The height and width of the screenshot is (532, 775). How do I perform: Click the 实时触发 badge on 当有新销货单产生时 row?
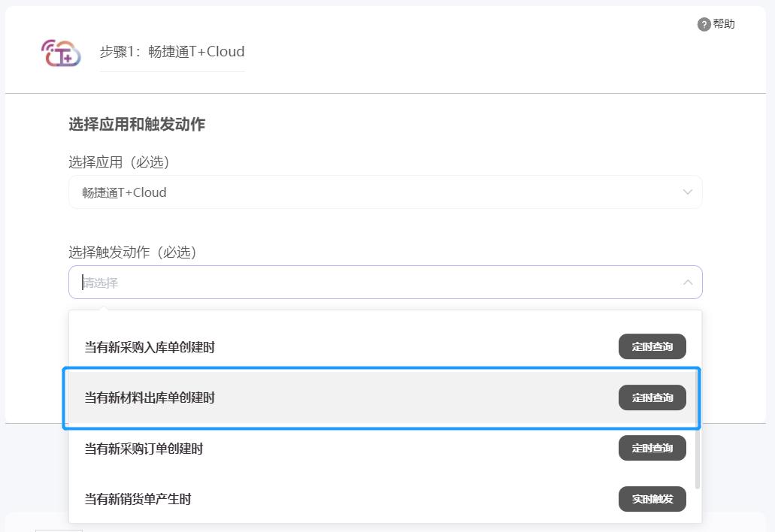coord(652,498)
